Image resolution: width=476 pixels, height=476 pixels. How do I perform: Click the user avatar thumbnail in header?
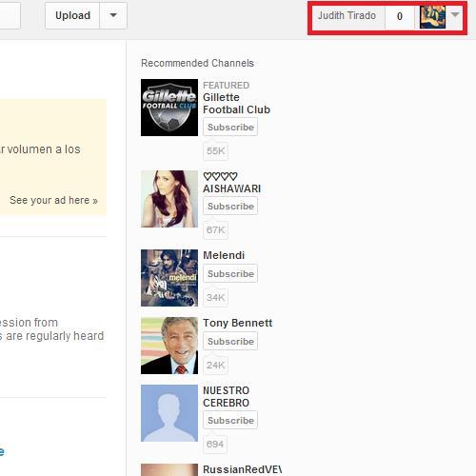pyautogui.click(x=432, y=17)
